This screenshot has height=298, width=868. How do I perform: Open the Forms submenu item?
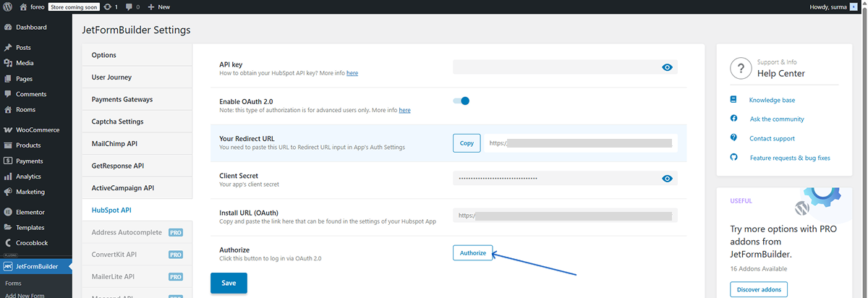[x=13, y=284]
